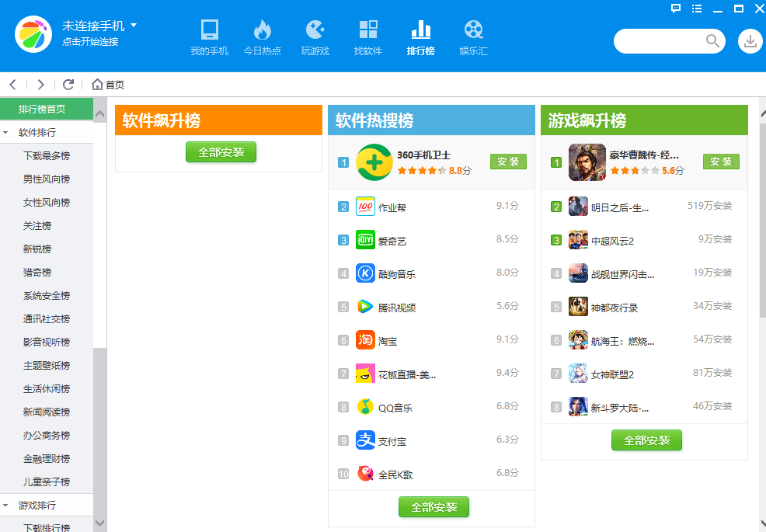Open the 娱乐汇 entertainment section
The image size is (766, 532).
click(x=473, y=37)
